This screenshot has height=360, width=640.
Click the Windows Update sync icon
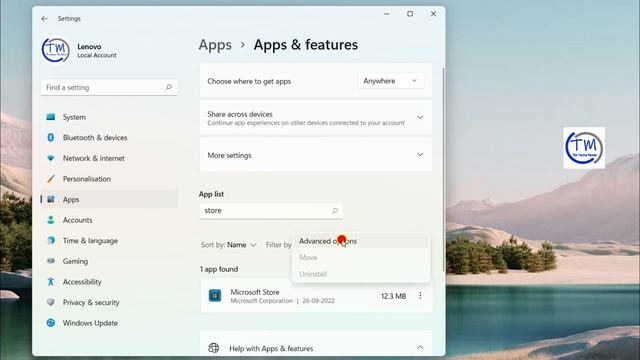pos(51,323)
